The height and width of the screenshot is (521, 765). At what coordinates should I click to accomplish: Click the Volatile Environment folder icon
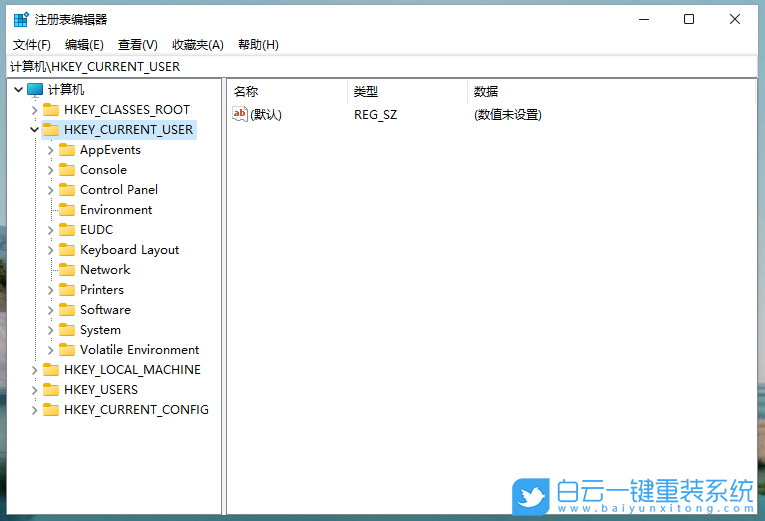(67, 350)
